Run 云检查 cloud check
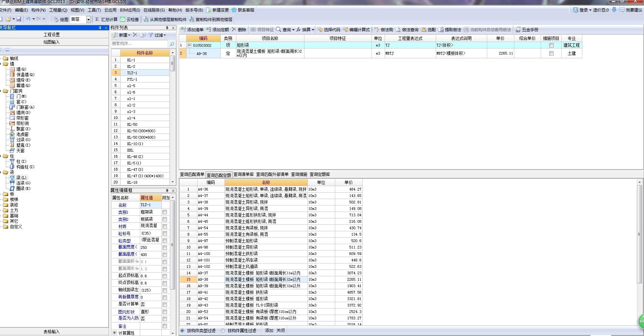644x336 pixels. coord(129,19)
